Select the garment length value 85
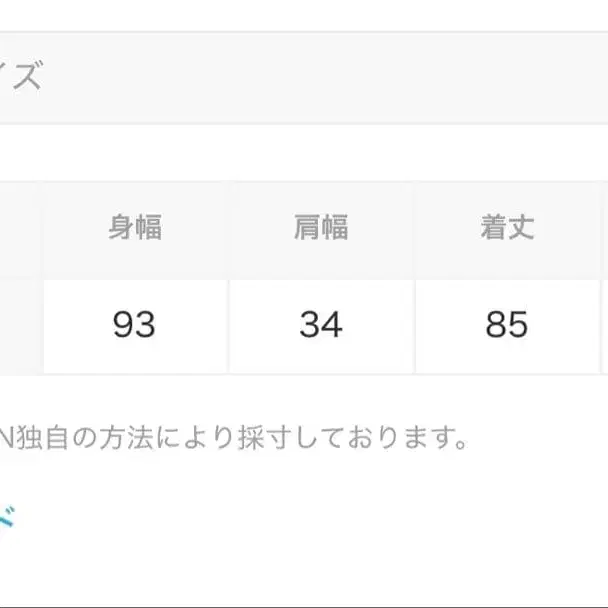 [x=507, y=325]
